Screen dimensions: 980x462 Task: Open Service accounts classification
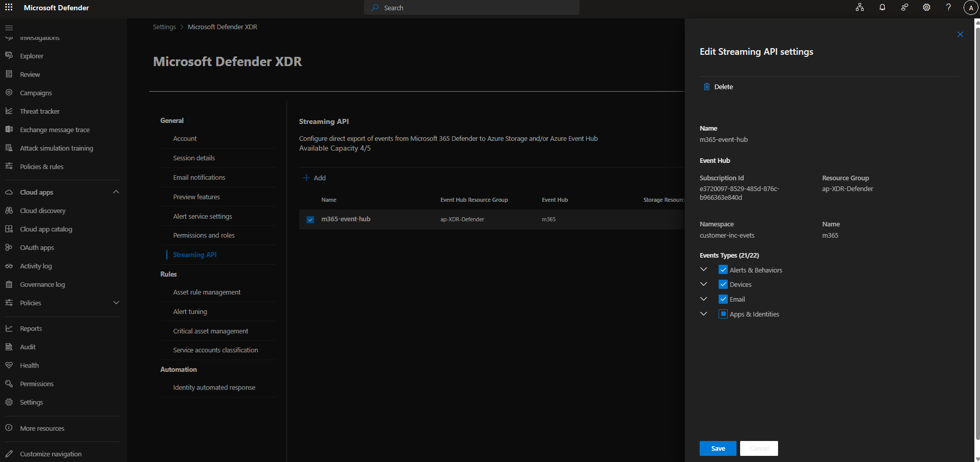[216, 350]
